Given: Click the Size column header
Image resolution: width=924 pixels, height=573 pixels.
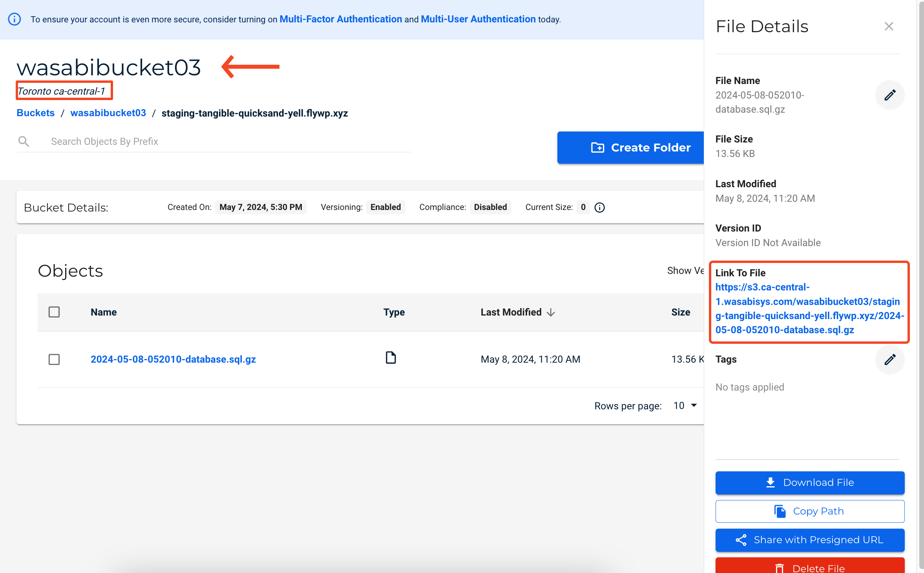Looking at the screenshot, I should (x=681, y=312).
